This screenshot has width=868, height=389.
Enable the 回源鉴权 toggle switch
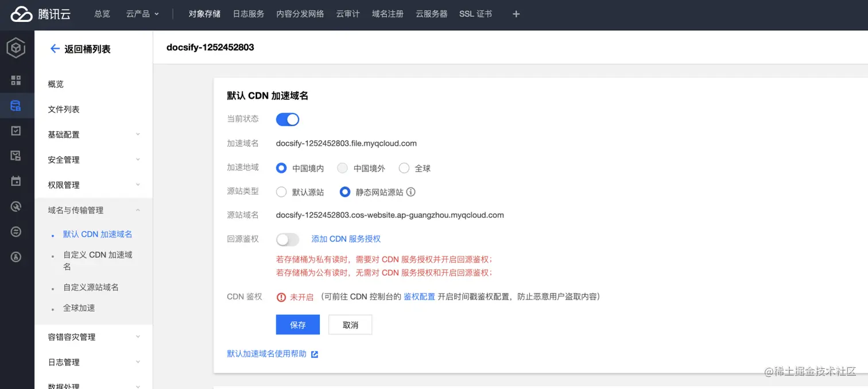click(x=288, y=239)
